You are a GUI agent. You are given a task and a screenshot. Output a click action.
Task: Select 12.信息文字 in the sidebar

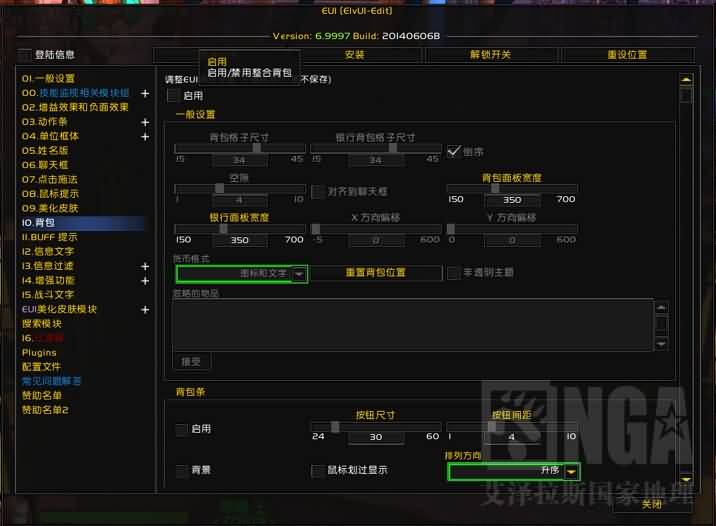[48, 252]
